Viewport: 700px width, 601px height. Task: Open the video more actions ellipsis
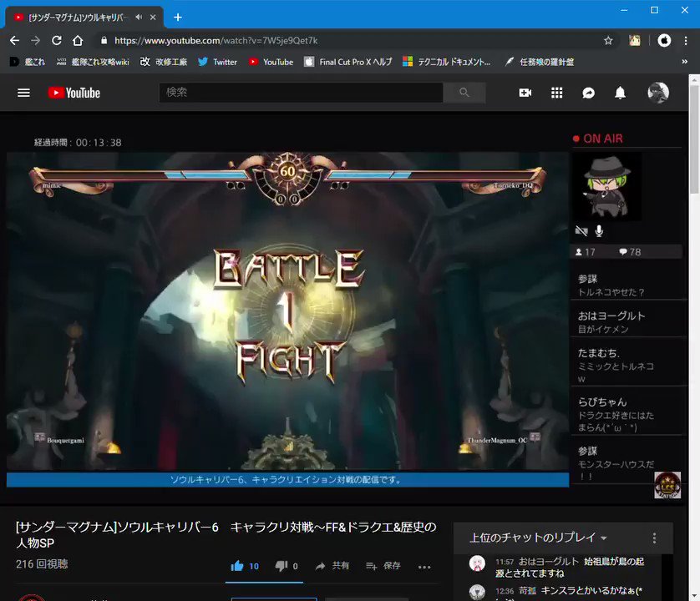click(x=424, y=567)
